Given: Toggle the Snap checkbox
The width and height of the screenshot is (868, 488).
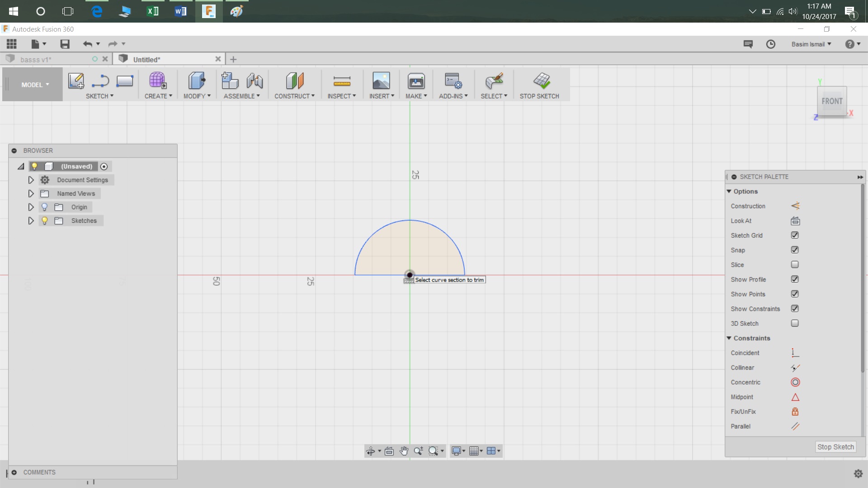Looking at the screenshot, I should pos(795,250).
